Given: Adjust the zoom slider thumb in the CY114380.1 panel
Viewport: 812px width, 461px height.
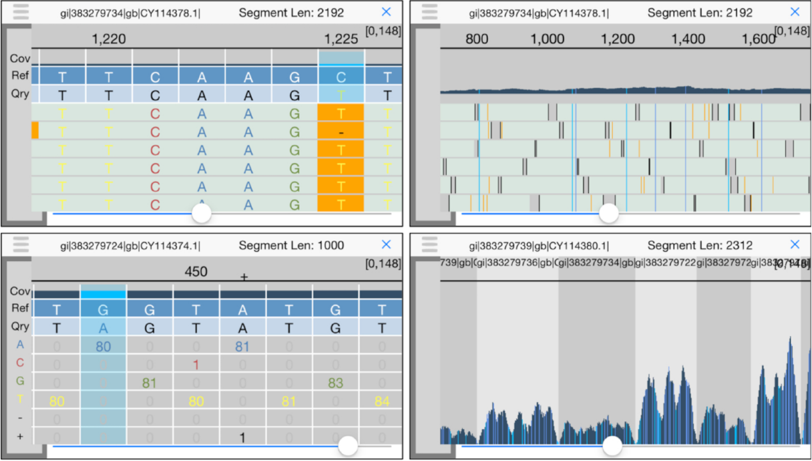Looking at the screenshot, I should [x=612, y=445].
